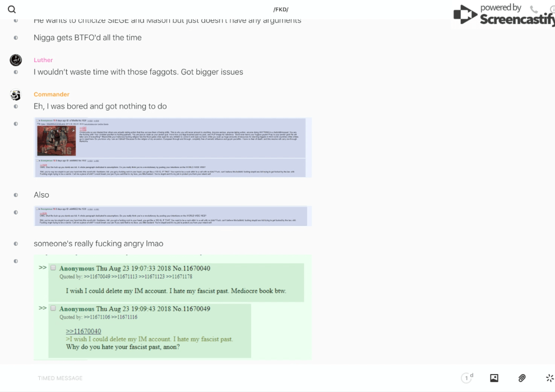
Task: Open search with the magnifier icon
Action: pyautogui.click(x=12, y=10)
